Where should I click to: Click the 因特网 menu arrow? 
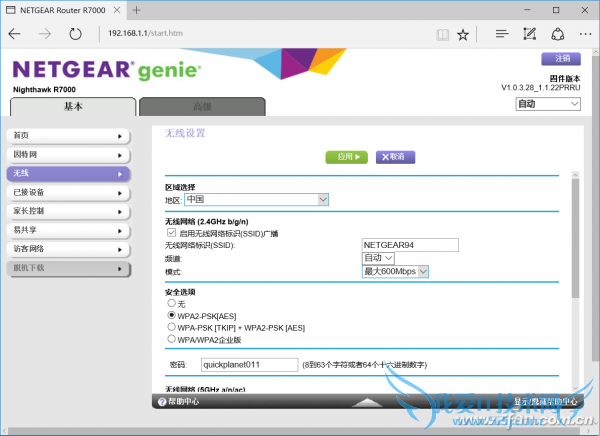coord(120,155)
